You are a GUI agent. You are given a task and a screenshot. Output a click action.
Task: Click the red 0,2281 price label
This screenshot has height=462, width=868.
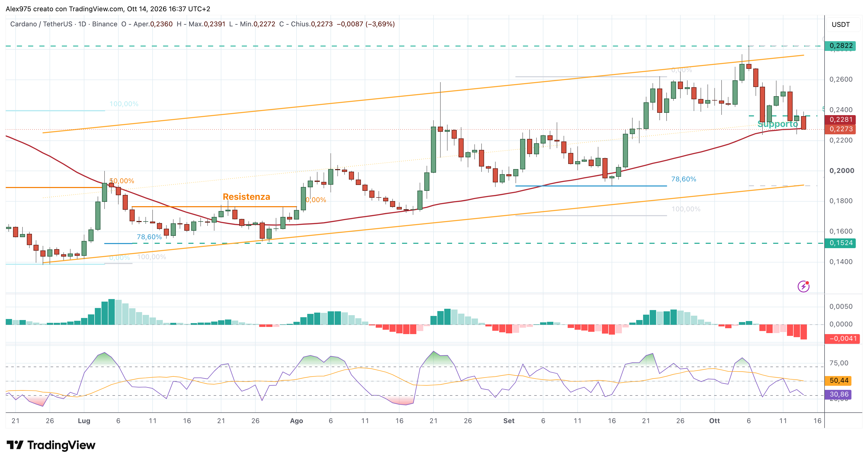[840, 119]
